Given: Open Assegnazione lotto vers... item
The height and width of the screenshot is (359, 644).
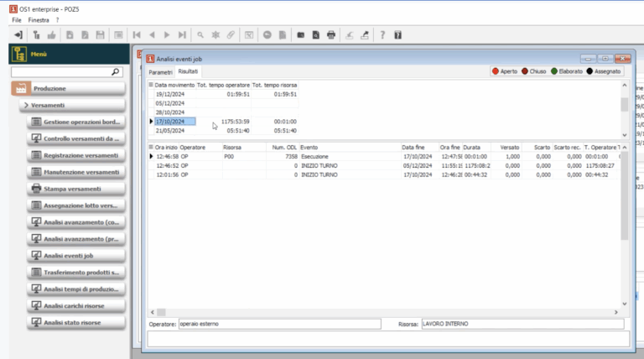Looking at the screenshot, I should [76, 206].
